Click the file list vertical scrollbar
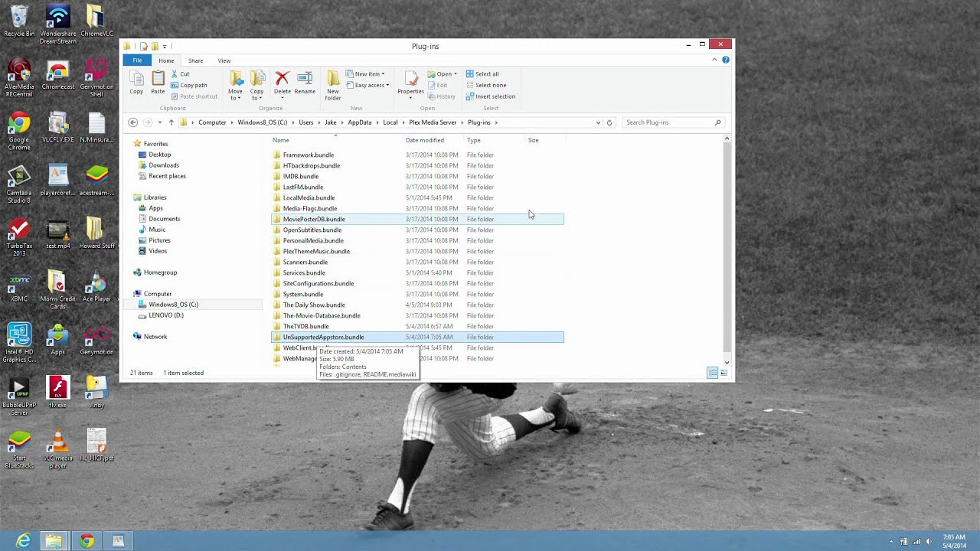The image size is (980, 551). (x=727, y=249)
